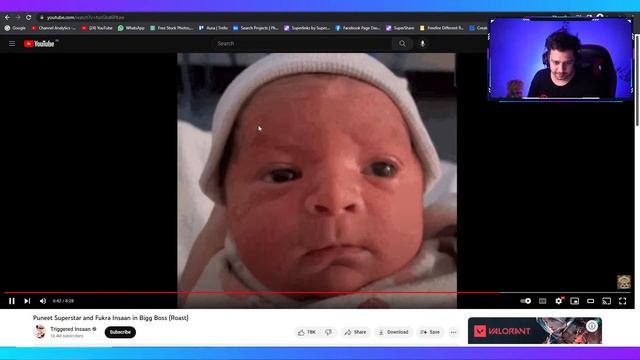Open the SuperShare bookmark
Image resolution: width=640 pixels, height=360 pixels.
(x=400, y=28)
